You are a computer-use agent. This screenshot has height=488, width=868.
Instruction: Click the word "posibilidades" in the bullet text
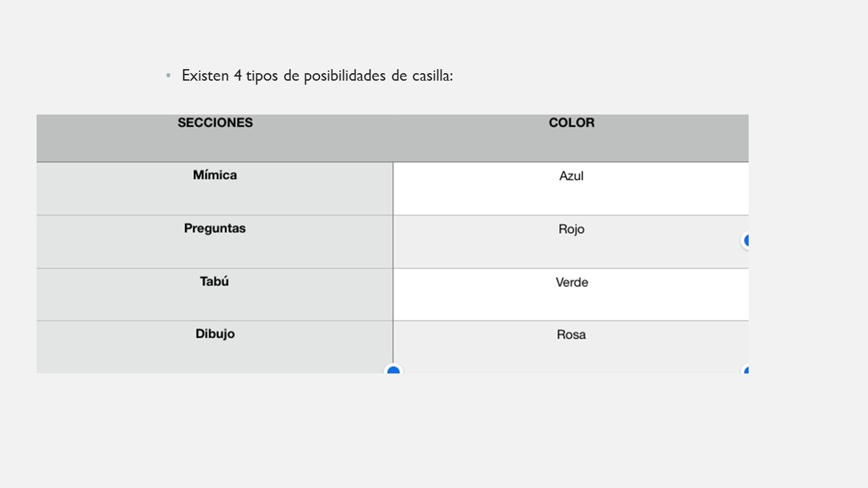344,76
